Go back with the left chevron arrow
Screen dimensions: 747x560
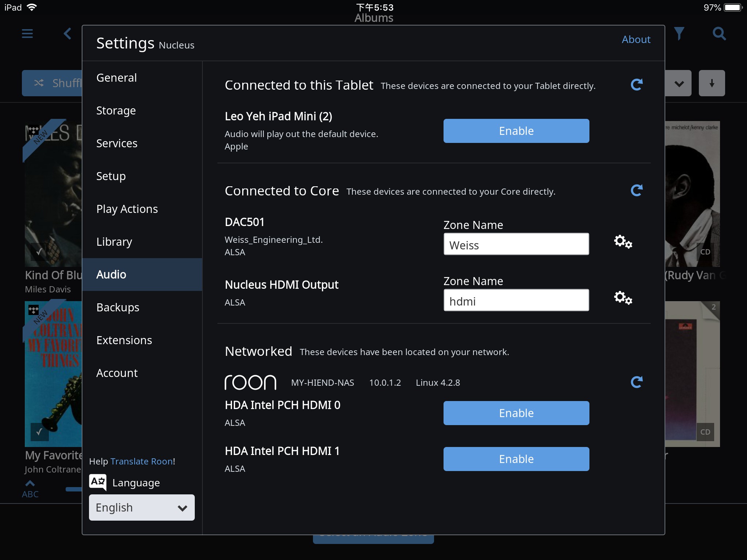[x=67, y=34]
